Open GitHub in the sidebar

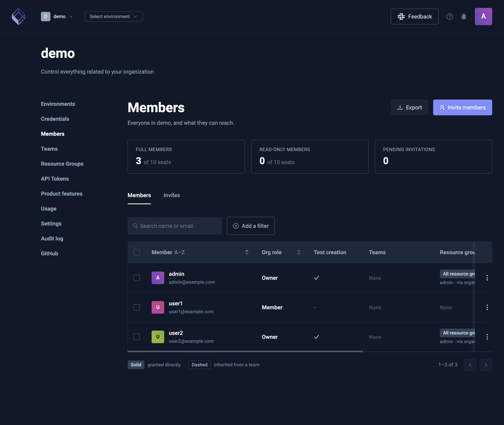coord(49,253)
